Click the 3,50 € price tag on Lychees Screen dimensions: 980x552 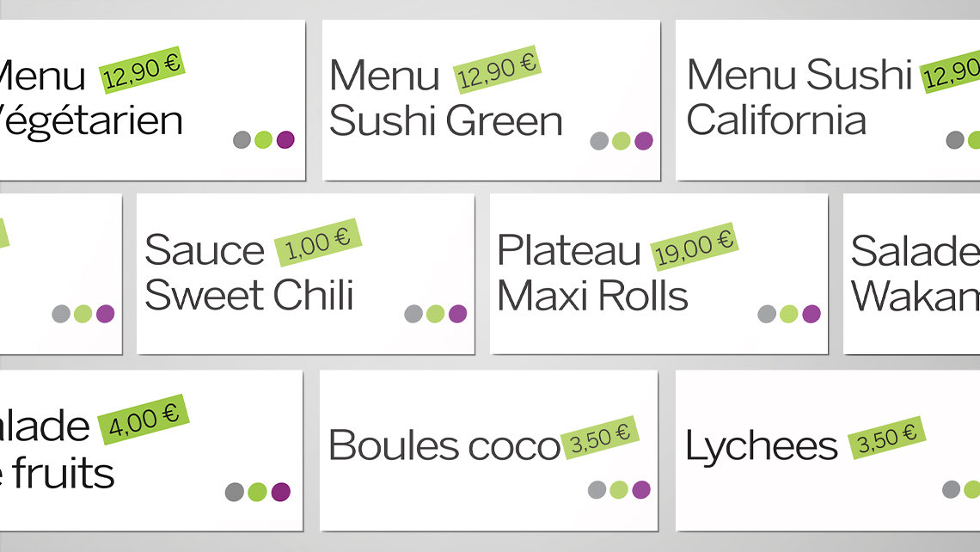(886, 438)
